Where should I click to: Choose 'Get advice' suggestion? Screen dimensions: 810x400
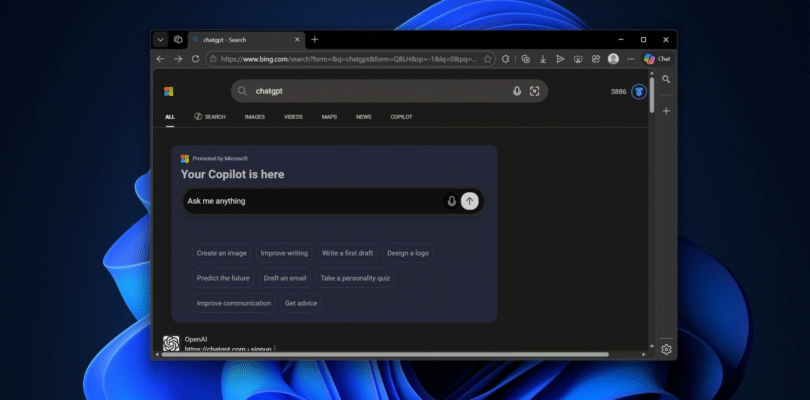coord(301,303)
